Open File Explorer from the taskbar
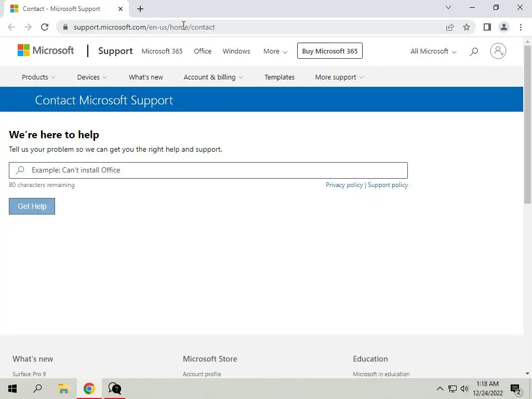Viewport: 532px width, 399px height. [63, 389]
